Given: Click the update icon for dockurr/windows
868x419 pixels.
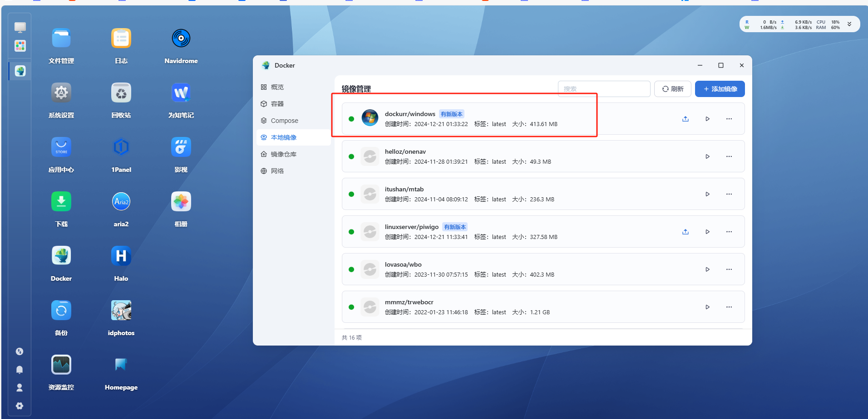Looking at the screenshot, I should (686, 119).
